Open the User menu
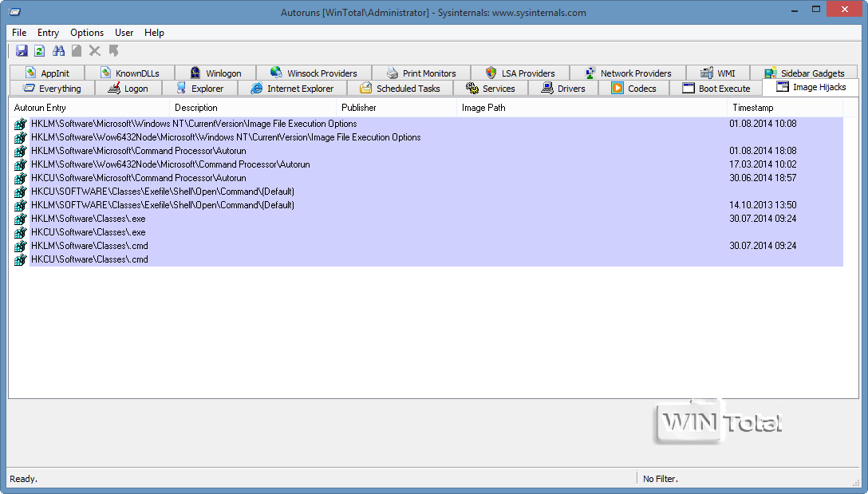Screen dimensions: 868x494 pyautogui.click(x=124, y=33)
